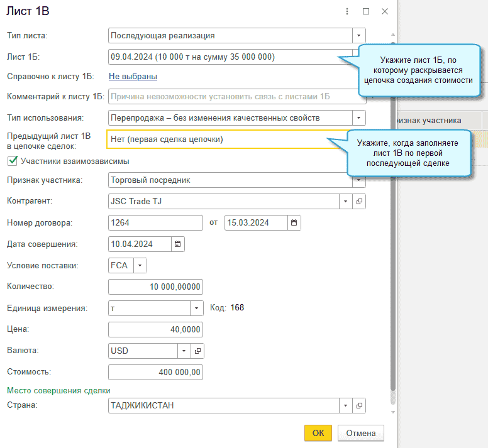The image size is (488, 448).
Task: Open USD currency card icon
Action: pos(197,351)
